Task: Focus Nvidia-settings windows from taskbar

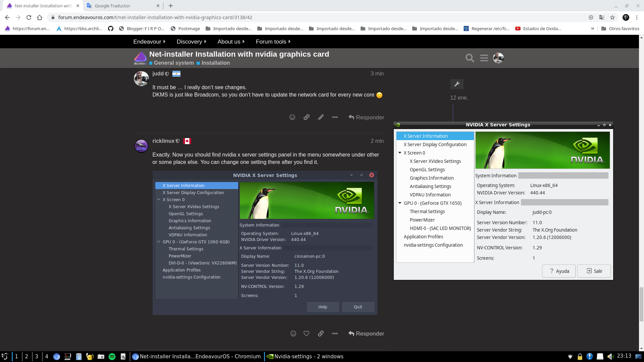Action: pos(305,357)
